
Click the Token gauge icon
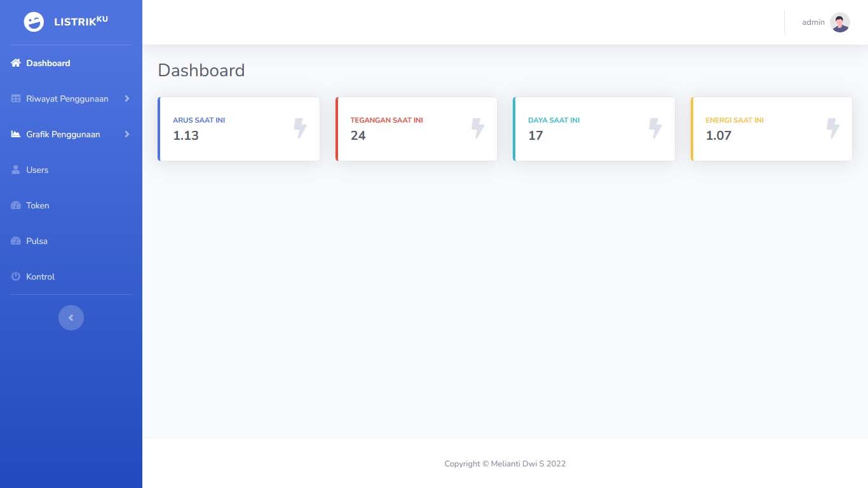(16, 205)
